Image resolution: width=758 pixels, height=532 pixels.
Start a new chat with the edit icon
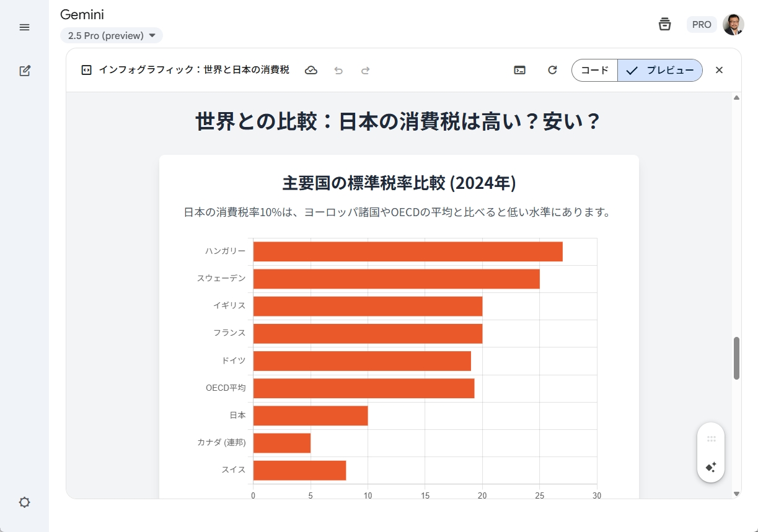click(x=25, y=71)
